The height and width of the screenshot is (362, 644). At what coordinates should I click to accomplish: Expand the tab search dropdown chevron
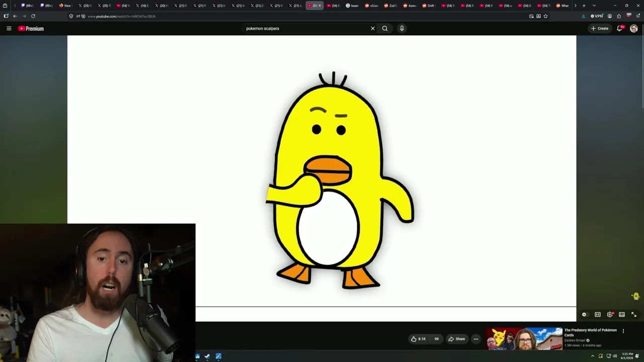(594, 6)
